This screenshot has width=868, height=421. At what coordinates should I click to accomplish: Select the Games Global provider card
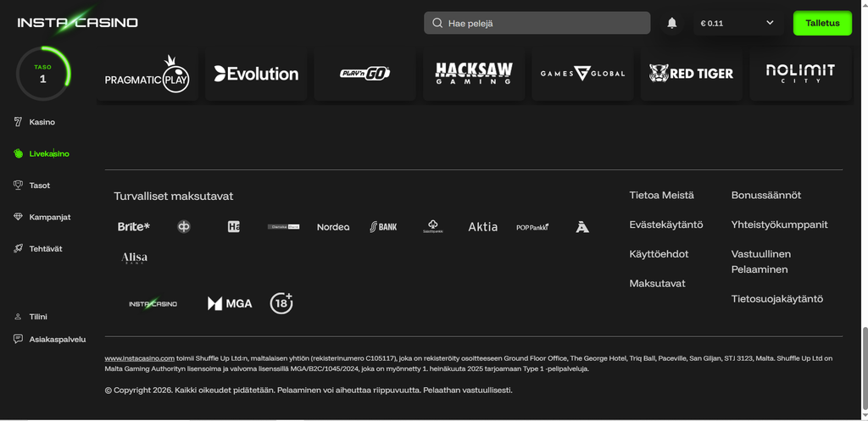(x=582, y=74)
